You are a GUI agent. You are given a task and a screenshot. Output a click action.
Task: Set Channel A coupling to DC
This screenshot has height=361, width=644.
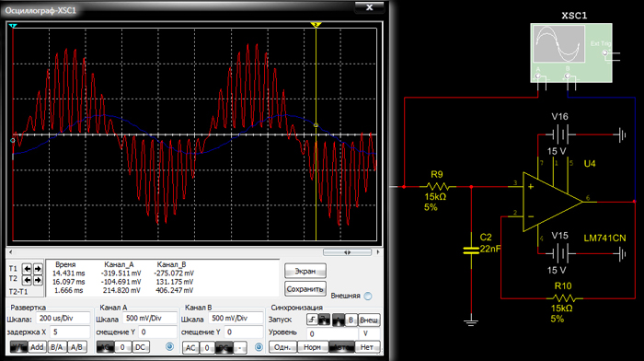(x=140, y=347)
